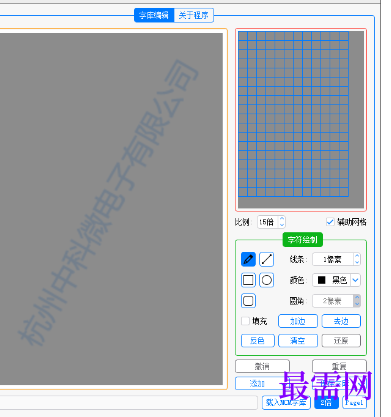Click the 载入MCM字库 load button
Viewport: 391px width, 417px height.
[286, 403]
